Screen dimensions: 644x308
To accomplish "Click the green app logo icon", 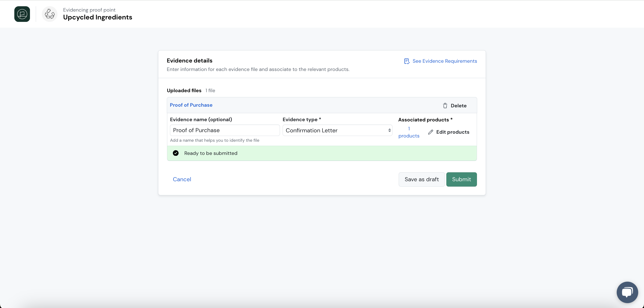I will click(x=22, y=14).
